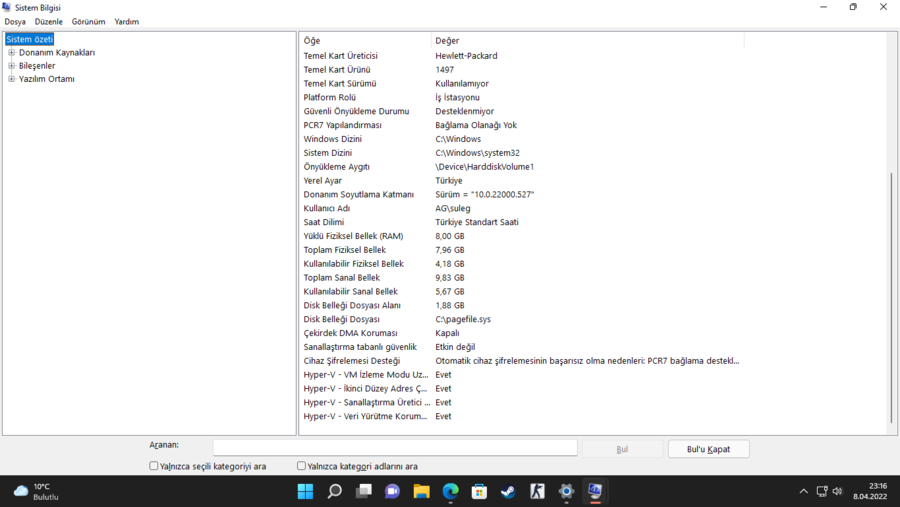
Task: Expand Yazılım Ortamı tree node
Action: [x=11, y=79]
